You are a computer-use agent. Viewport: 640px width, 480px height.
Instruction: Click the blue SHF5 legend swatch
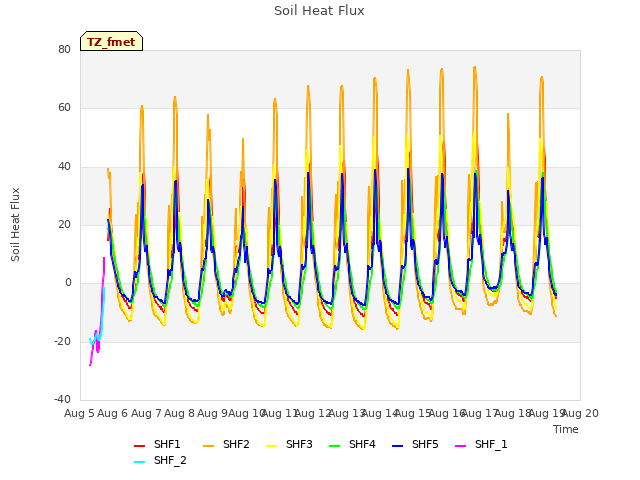click(398, 446)
